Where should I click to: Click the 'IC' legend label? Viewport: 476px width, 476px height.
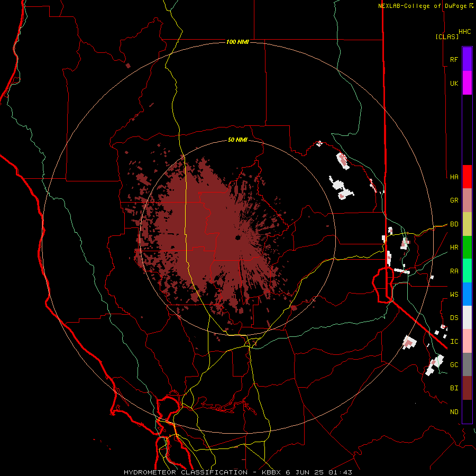pos(454,342)
